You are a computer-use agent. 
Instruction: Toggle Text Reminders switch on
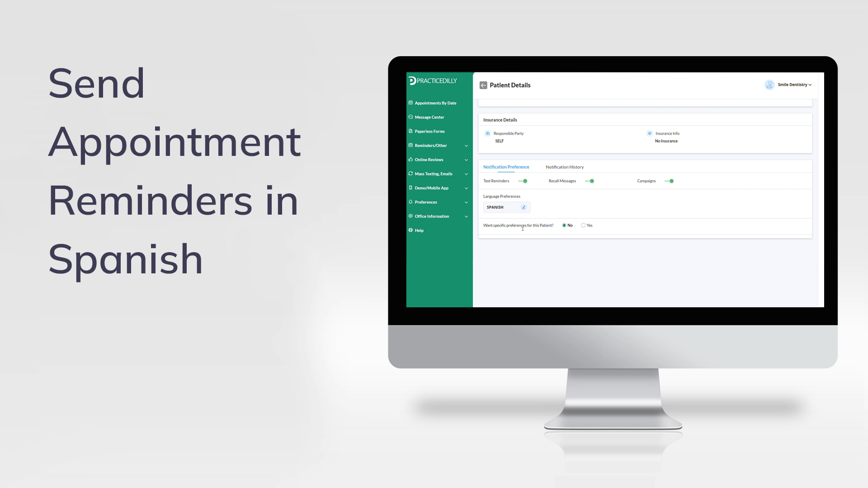coord(524,181)
